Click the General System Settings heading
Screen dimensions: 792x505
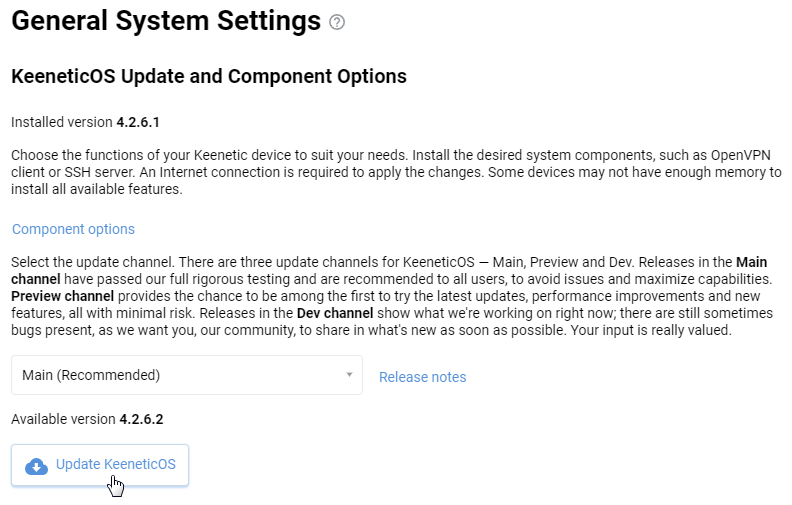point(166,21)
